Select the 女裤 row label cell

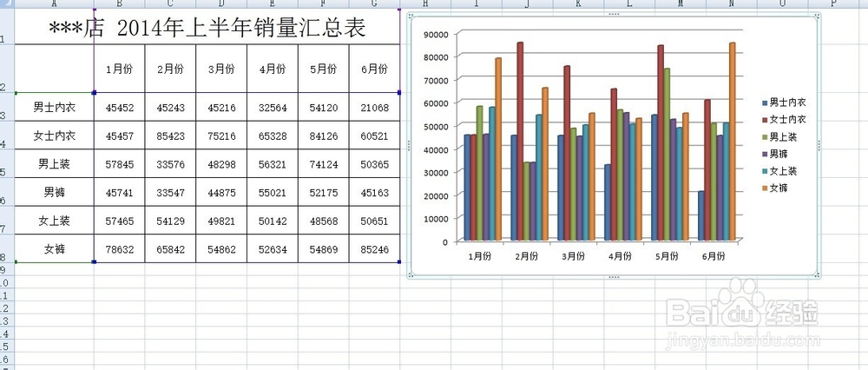click(55, 248)
